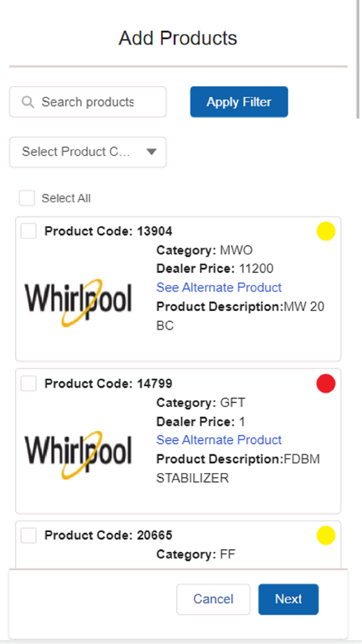Check the checkbox for product 13904
Image resolution: width=362 pixels, height=644 pixels.
click(28, 231)
